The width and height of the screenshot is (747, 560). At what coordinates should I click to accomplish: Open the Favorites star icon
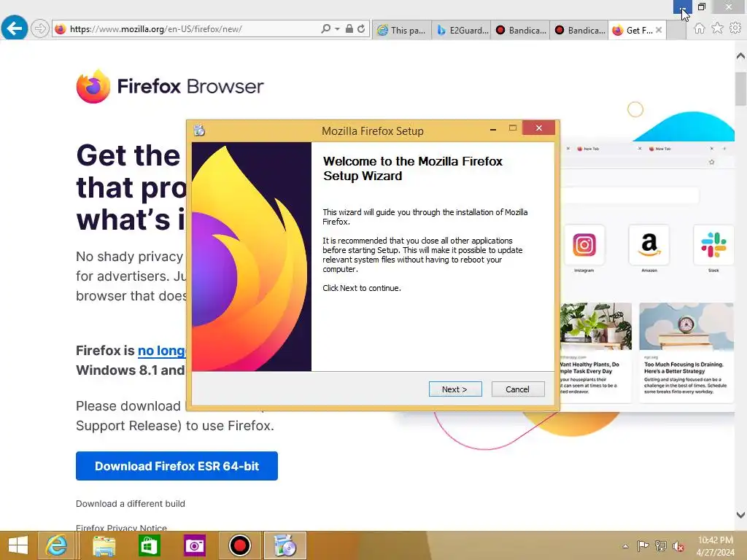(x=717, y=28)
